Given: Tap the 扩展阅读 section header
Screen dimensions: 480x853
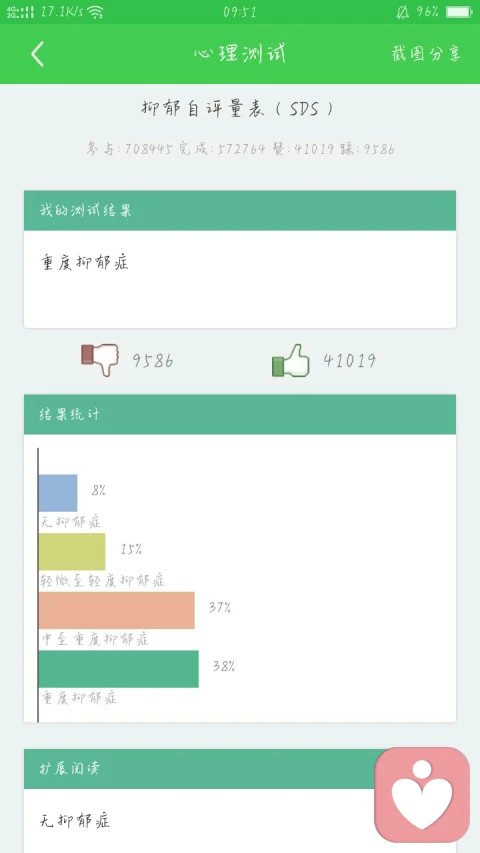Looking at the screenshot, I should pos(240,769).
